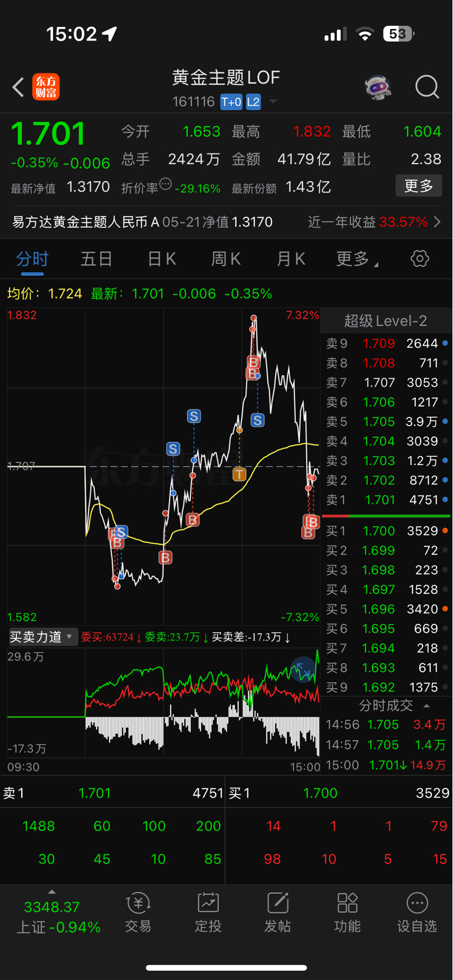
Task: Tap the expand chart floating icon
Action: (x=303, y=669)
